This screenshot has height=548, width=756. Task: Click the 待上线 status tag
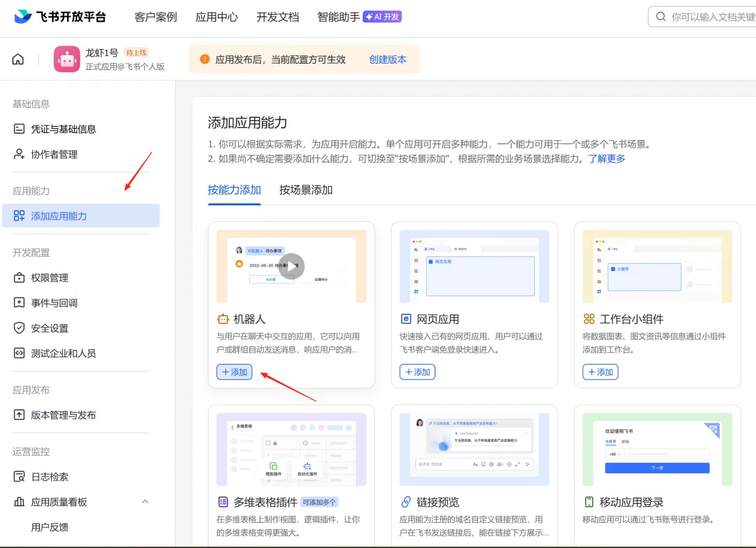pos(136,52)
